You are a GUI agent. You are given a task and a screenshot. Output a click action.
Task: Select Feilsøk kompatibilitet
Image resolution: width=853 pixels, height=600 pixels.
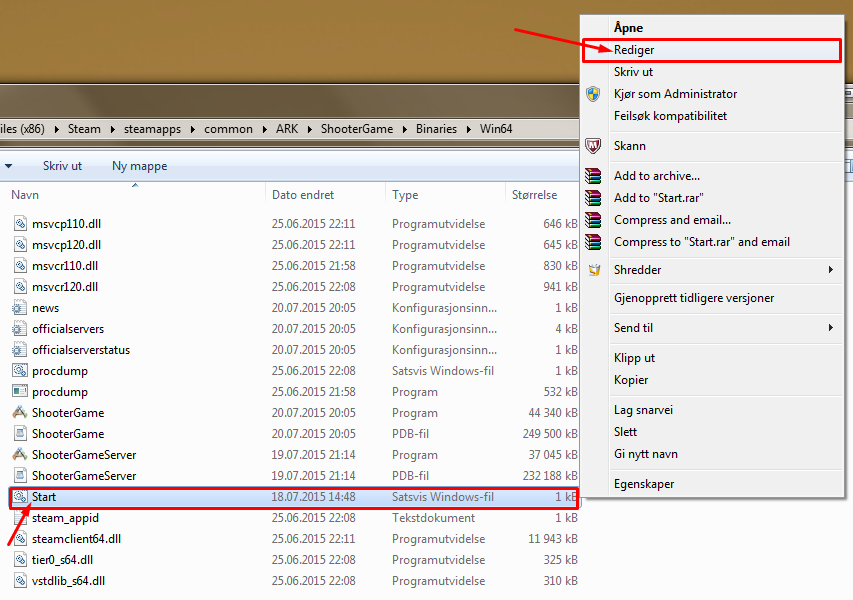point(670,116)
